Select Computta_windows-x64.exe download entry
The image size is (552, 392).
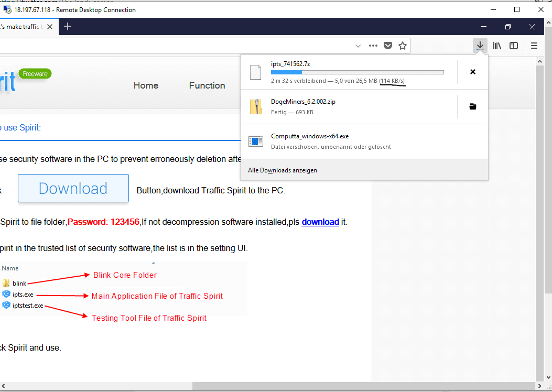364,141
